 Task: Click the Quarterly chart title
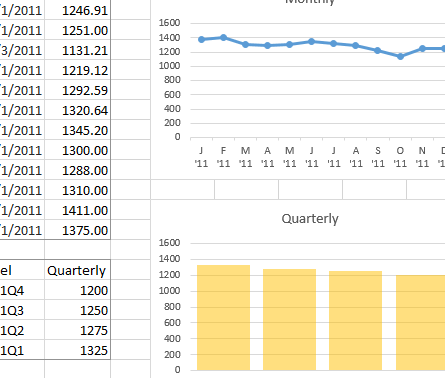click(x=310, y=219)
